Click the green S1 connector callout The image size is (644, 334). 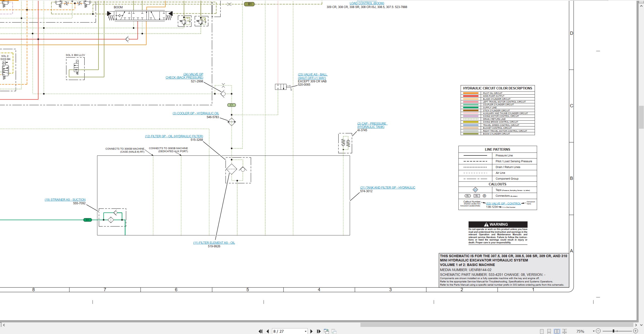click(x=87, y=220)
